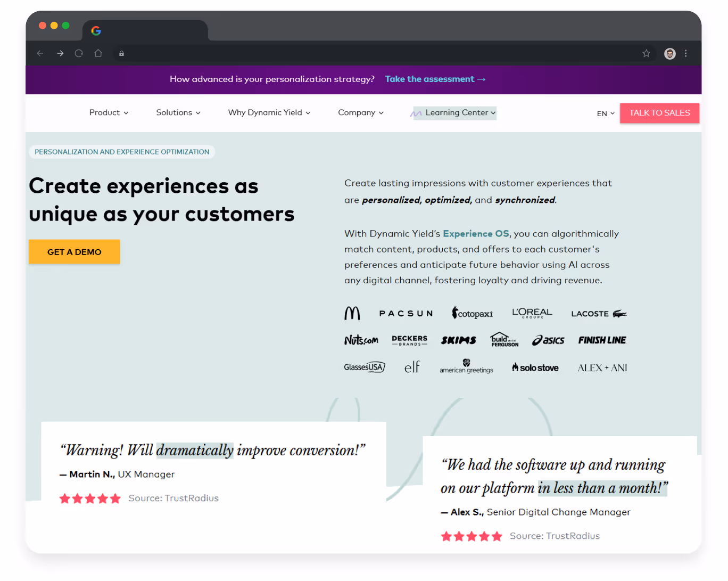Viewport: 728px width, 581px height.
Task: Click the Get a Demo button
Action: (74, 252)
